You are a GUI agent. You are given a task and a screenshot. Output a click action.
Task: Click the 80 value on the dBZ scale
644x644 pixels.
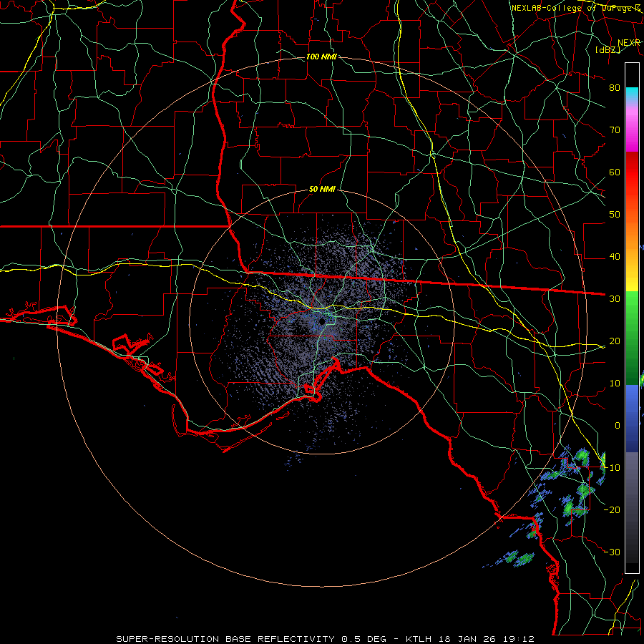[x=615, y=87]
